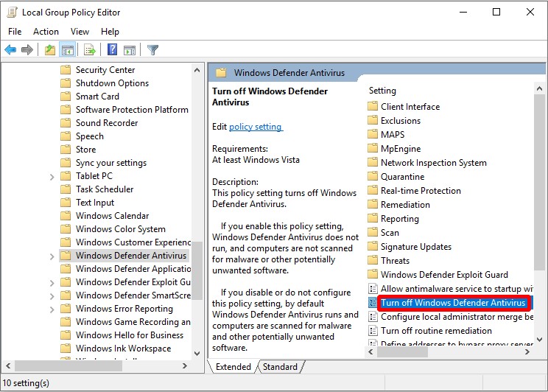Click the Local Group Policy Editor title icon

point(12,13)
